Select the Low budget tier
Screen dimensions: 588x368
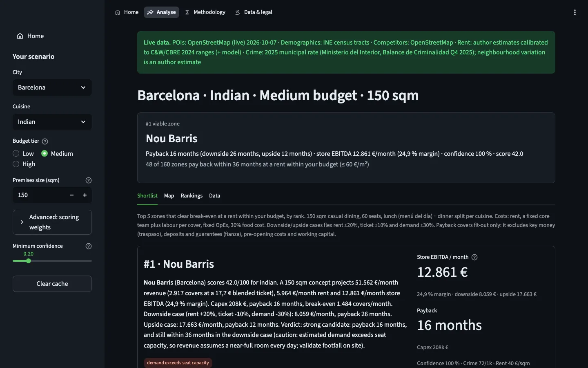pos(23,154)
